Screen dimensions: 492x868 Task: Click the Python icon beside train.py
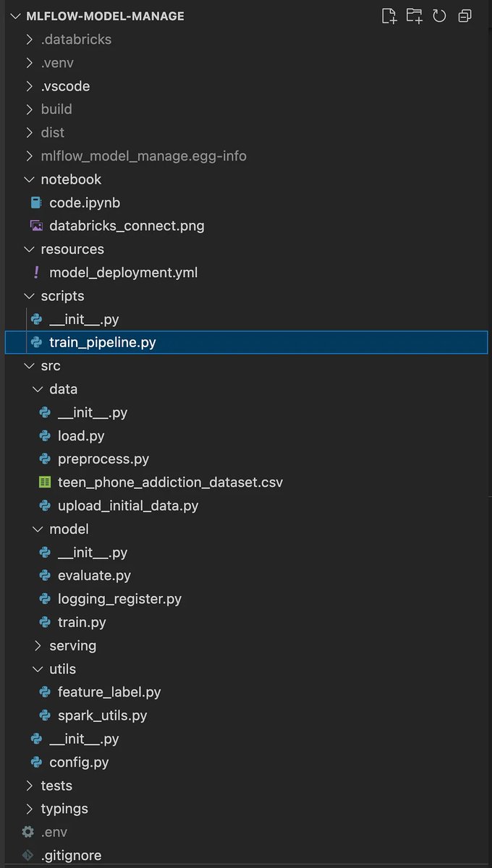click(x=45, y=622)
